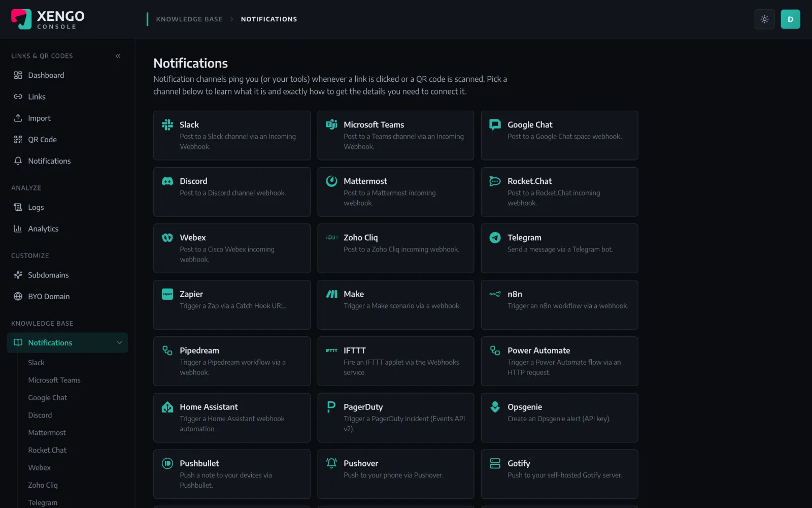
Task: Collapse the sidebar with double chevron
Action: click(118, 56)
